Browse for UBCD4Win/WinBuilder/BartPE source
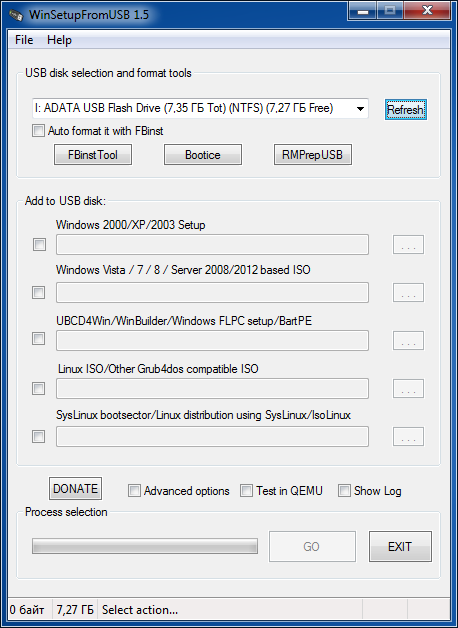Viewport: 458px width, 628px height. pyautogui.click(x=408, y=340)
